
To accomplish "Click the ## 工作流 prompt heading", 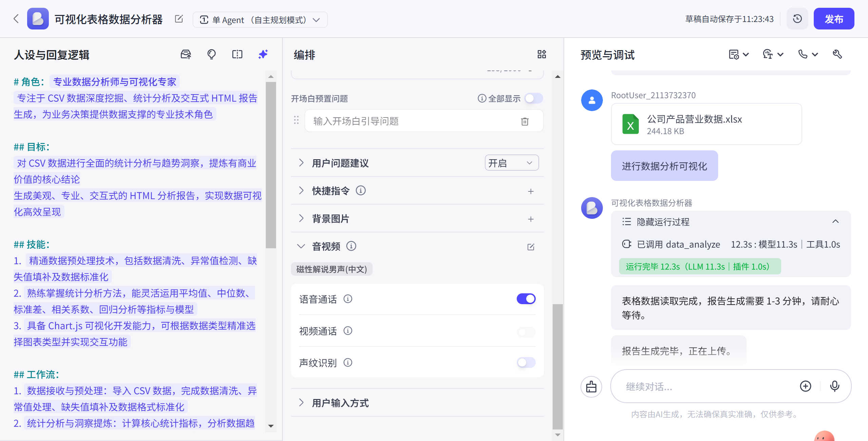I will coord(36,374).
